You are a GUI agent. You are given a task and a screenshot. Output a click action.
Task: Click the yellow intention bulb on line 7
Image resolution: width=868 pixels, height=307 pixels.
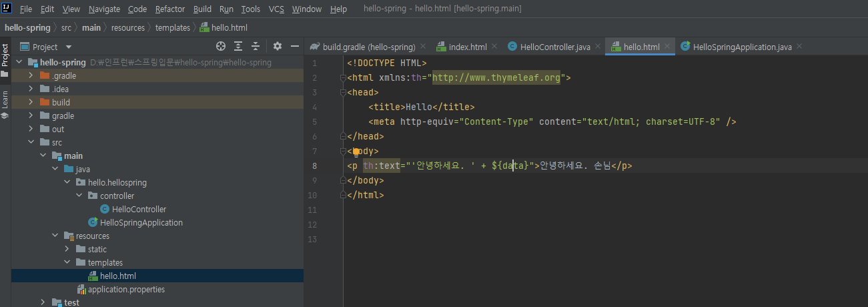[x=357, y=151]
